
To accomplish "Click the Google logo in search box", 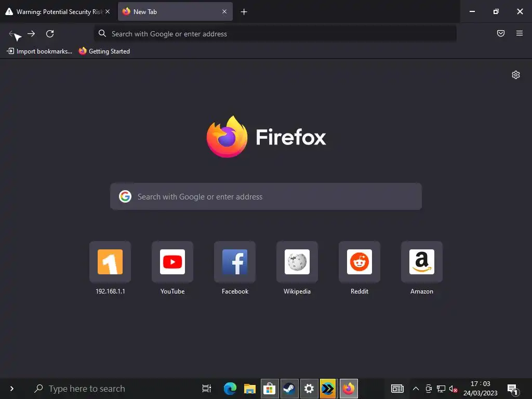I will pyautogui.click(x=125, y=196).
